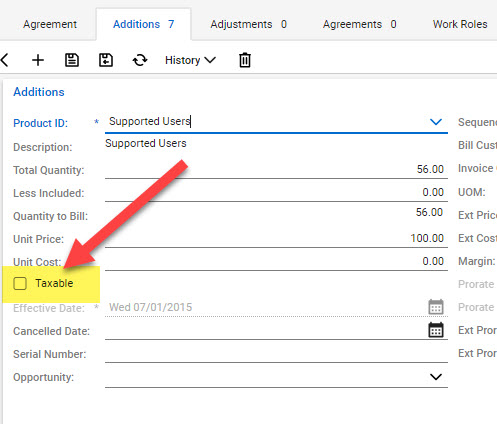The image size is (497, 424).
Task: Click the Unit Cost field
Action: pyautogui.click(x=276, y=261)
